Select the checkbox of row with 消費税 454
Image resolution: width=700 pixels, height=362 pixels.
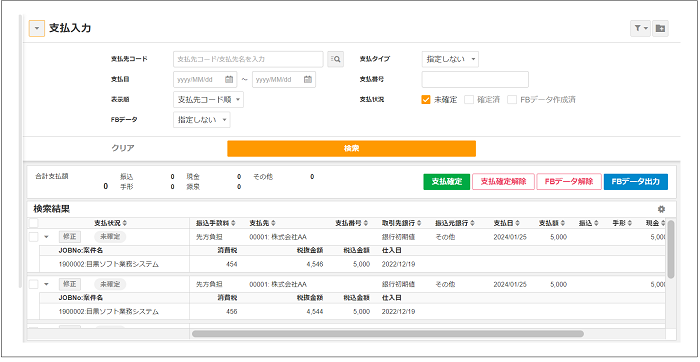click(33, 237)
